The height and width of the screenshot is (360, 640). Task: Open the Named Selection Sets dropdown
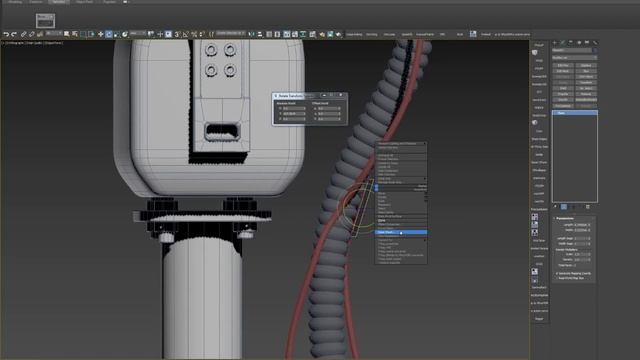[x=231, y=33]
